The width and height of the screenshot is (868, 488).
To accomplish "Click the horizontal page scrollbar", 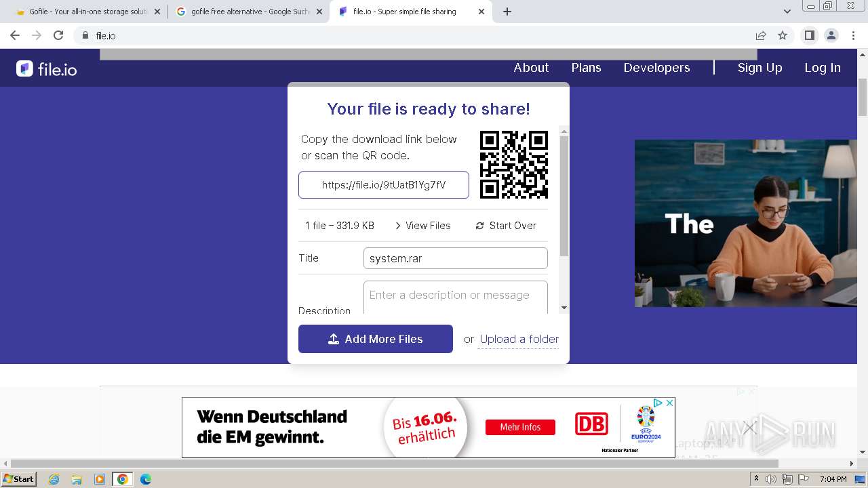I will pyautogui.click(x=395, y=464).
